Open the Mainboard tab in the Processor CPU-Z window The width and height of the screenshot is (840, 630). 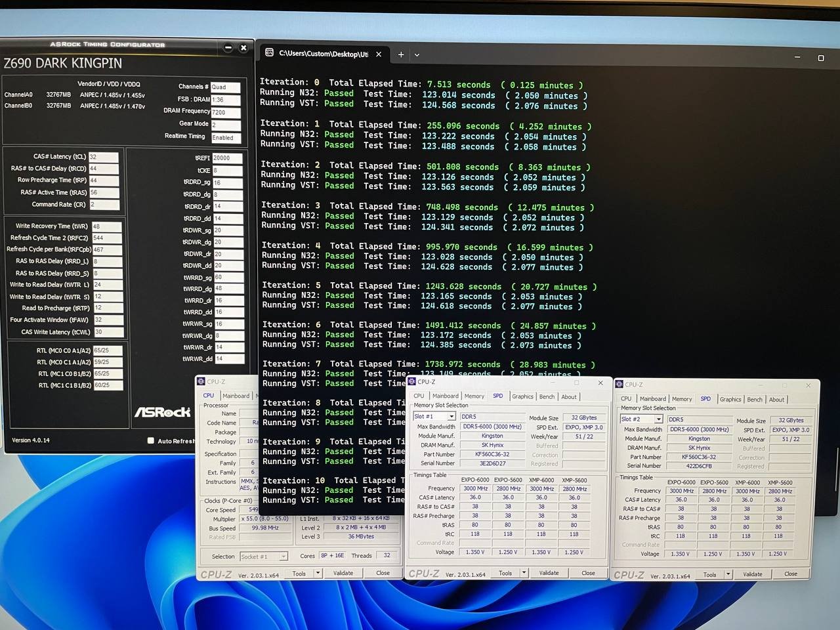tap(236, 396)
